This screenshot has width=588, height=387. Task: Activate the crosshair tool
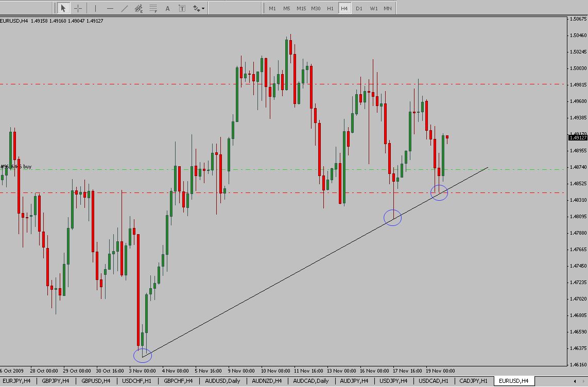point(78,8)
